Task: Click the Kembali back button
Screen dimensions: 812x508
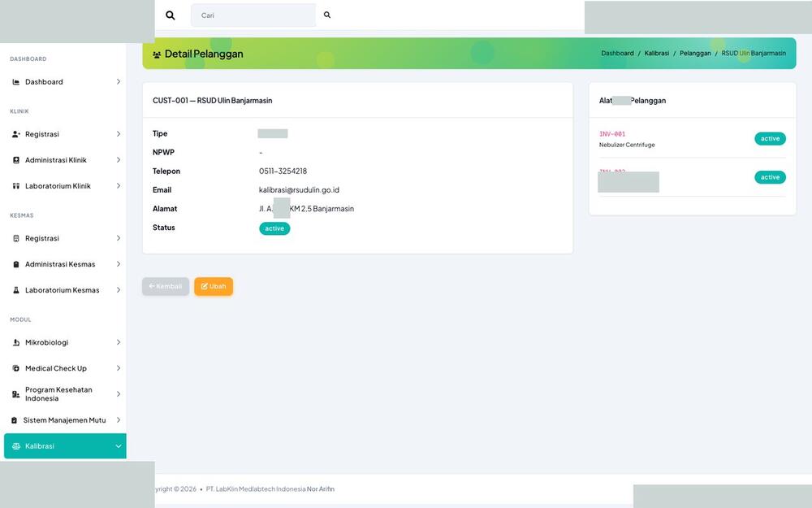Action: click(x=166, y=287)
